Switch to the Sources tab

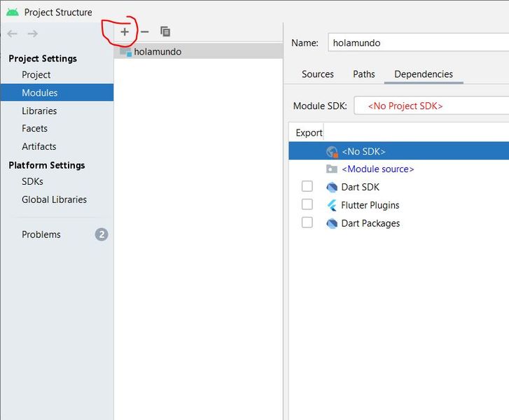pos(317,74)
